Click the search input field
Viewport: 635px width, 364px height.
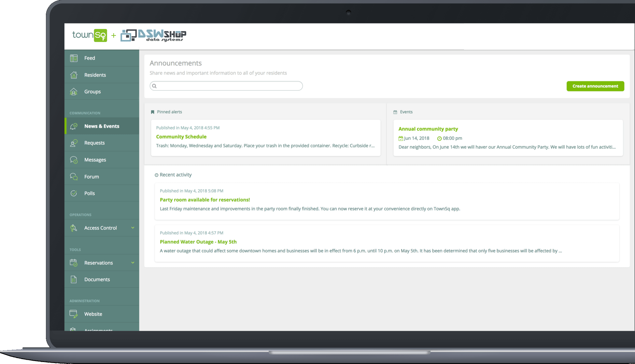click(x=226, y=85)
